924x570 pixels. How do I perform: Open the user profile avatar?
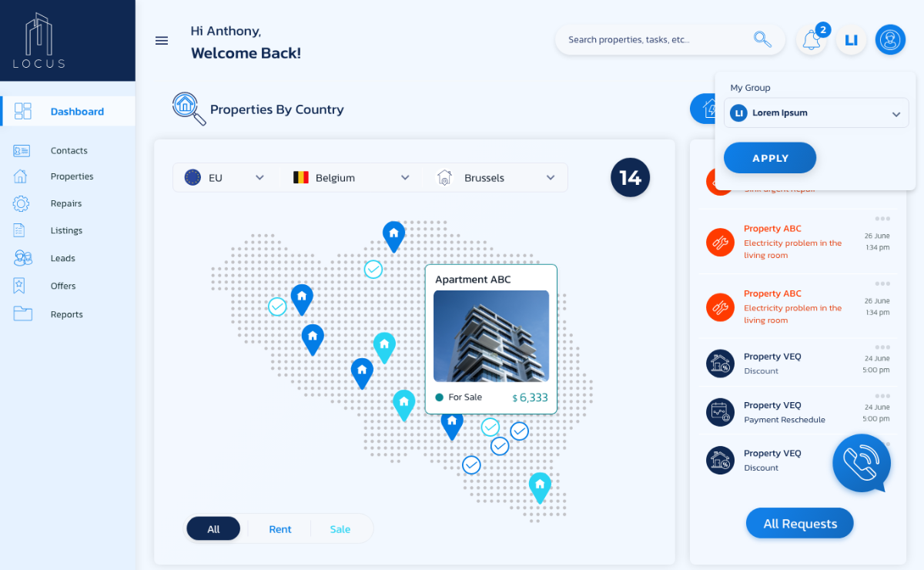tap(890, 39)
